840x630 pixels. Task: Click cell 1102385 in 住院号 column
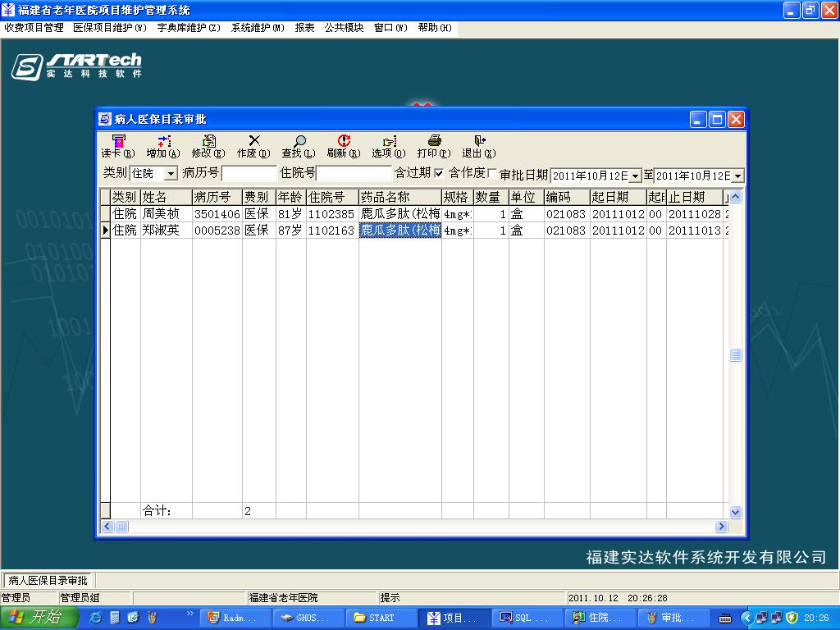[332, 214]
